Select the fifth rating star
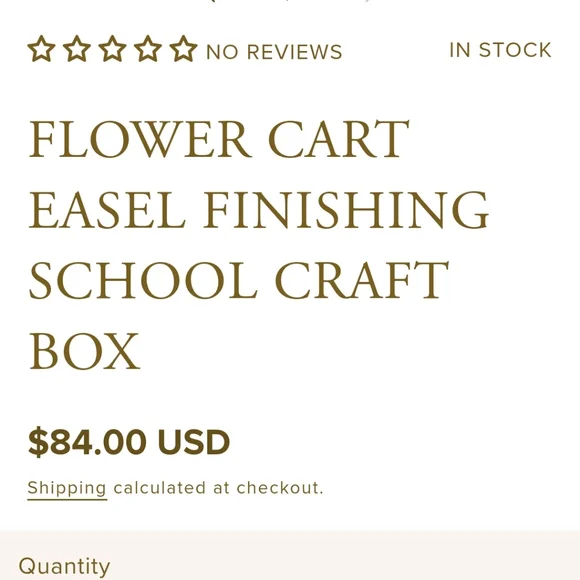 183,49
